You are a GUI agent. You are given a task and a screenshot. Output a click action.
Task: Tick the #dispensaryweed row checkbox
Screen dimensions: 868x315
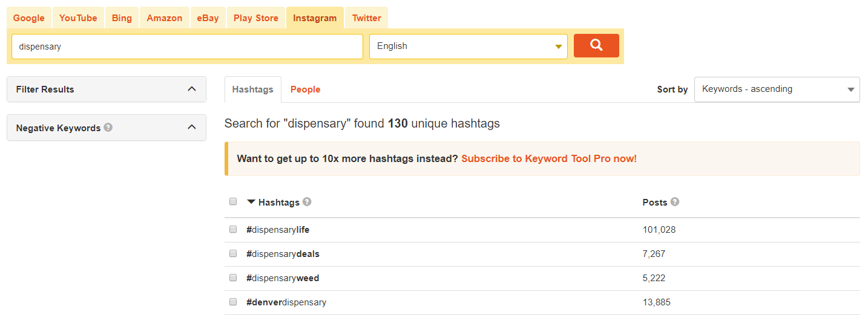(233, 278)
